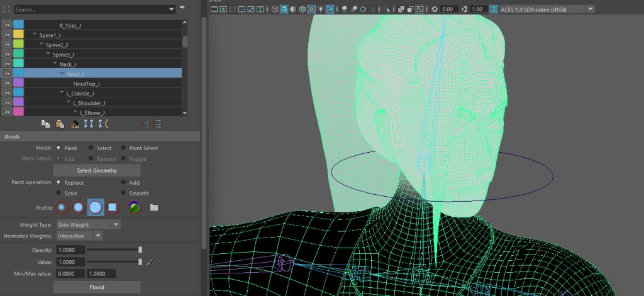Toggle the lock for Head_J influence
Viewport: 644px width, 296px height.
coord(6,74)
